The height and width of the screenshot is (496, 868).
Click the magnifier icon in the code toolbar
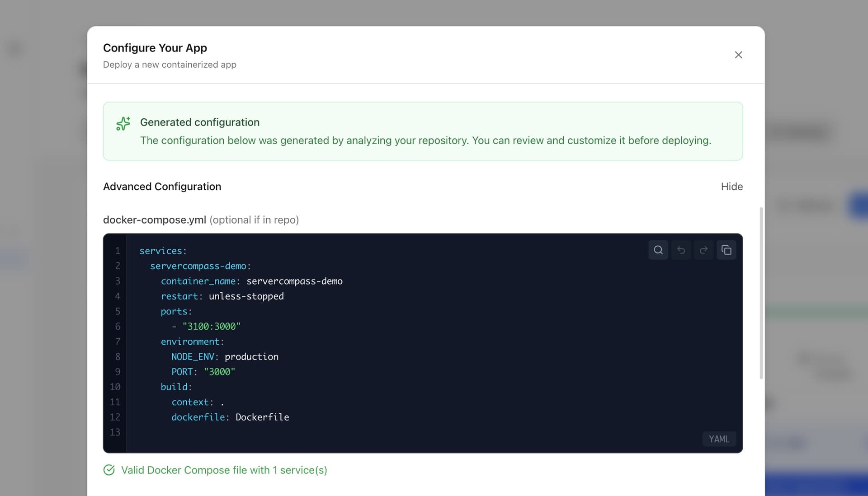[x=658, y=250]
